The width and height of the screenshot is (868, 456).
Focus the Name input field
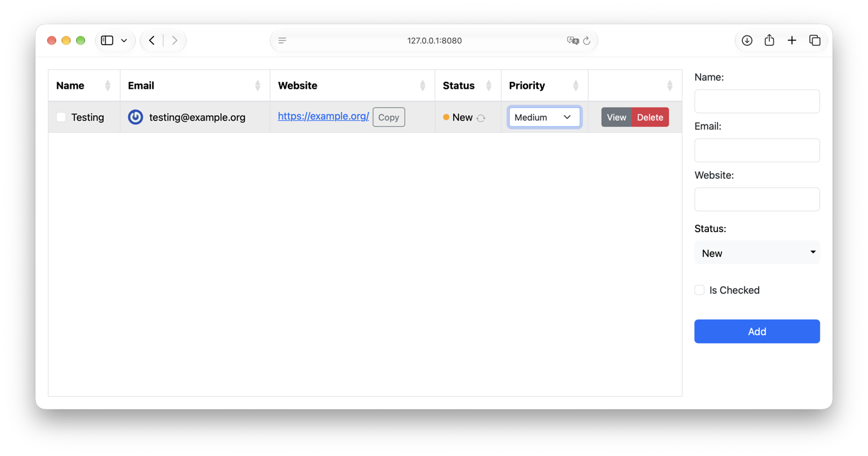tap(757, 101)
